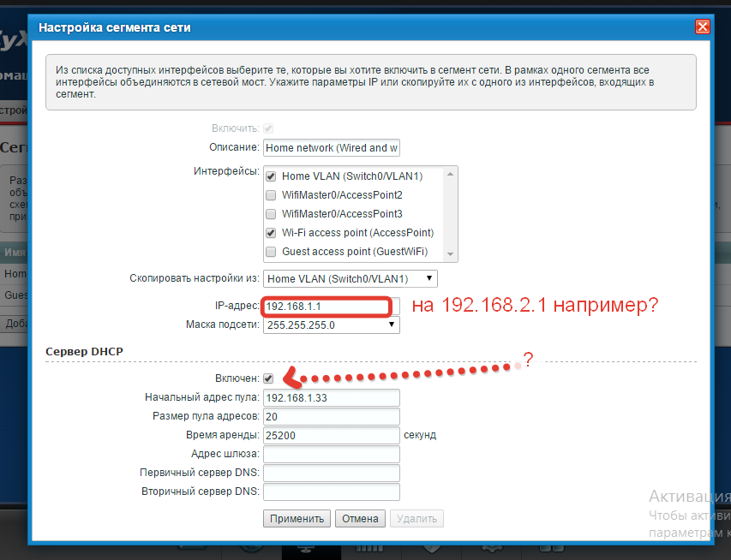Focus the Вторичный сервер DNS field
Screen dimensions: 731x560
[x=332, y=491]
